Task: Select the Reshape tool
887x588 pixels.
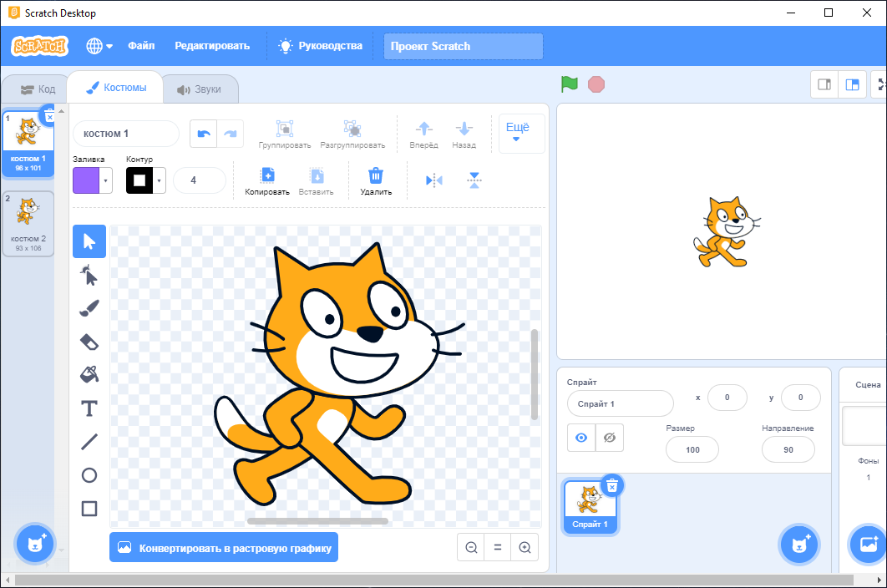Action: [x=89, y=275]
